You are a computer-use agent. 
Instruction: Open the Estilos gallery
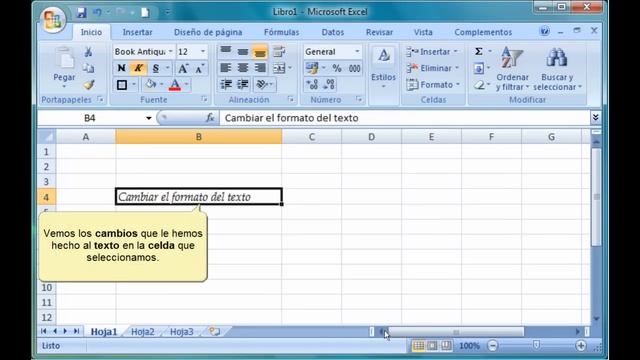[383, 68]
